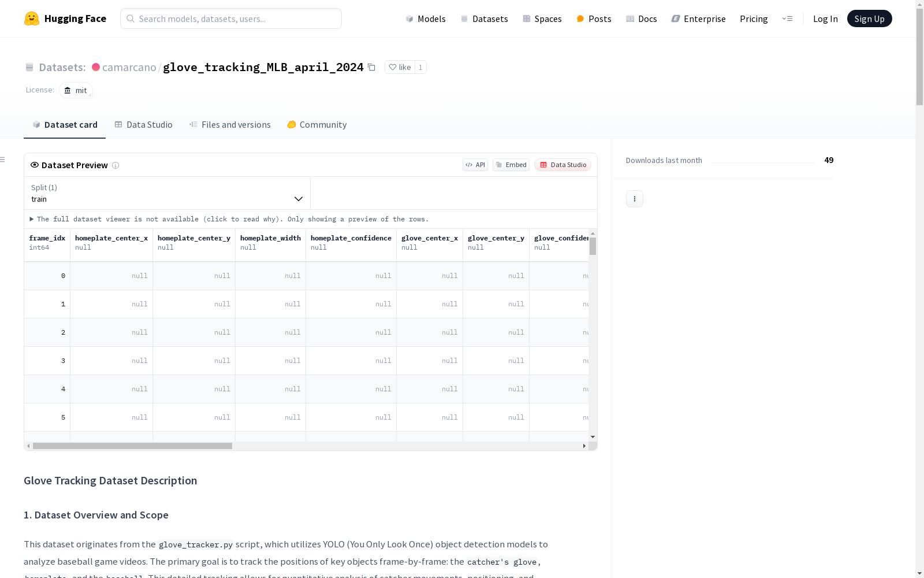The height and width of the screenshot is (578, 924).
Task: Expand the dataset viewer unavailable notice
Action: [x=229, y=219]
